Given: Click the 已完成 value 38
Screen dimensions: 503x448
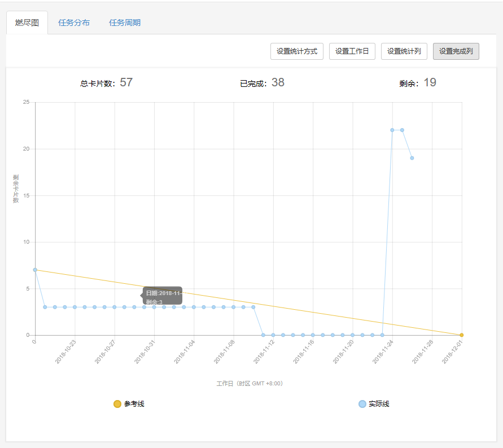Looking at the screenshot, I should pyautogui.click(x=278, y=82).
